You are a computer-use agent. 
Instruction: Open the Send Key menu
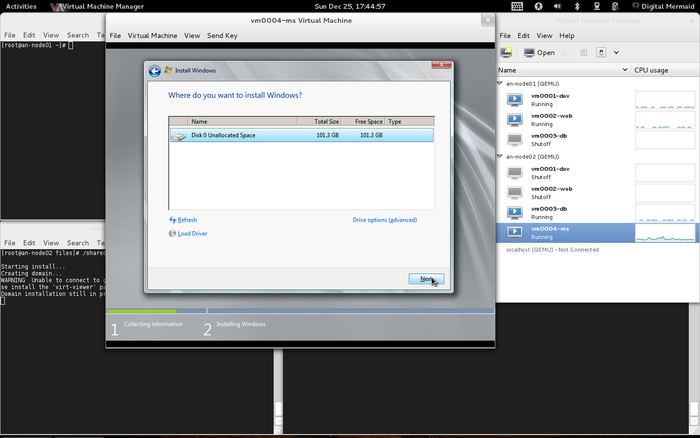[x=223, y=35]
